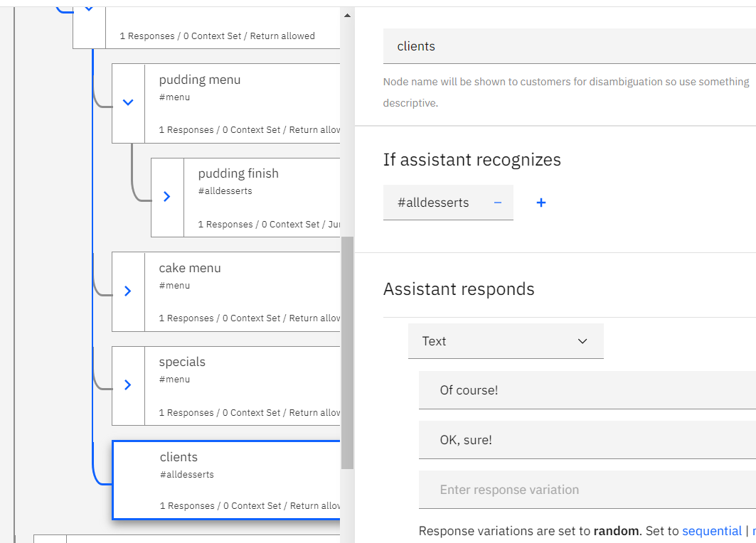Image resolution: width=756 pixels, height=543 pixels.
Task: Add a condition with the plus icon
Action: coord(541,203)
